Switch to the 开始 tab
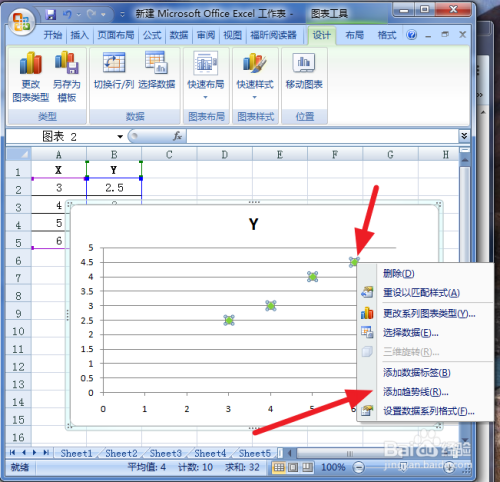The width and height of the screenshot is (500, 482). [x=53, y=35]
